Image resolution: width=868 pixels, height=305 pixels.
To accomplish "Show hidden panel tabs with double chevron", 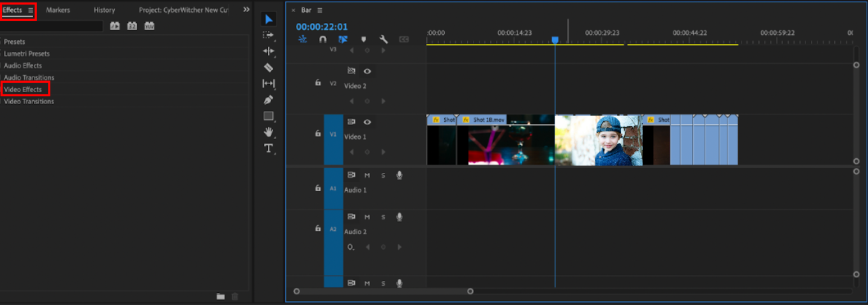I will [246, 10].
